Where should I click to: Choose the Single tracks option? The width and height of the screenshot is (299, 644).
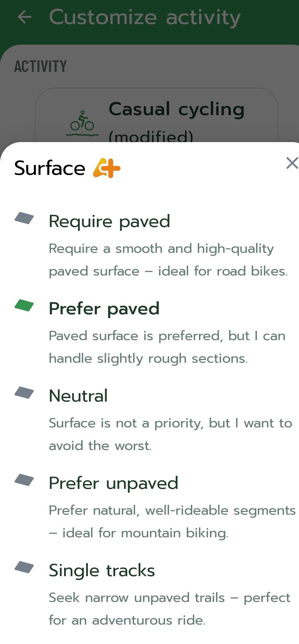point(102,570)
